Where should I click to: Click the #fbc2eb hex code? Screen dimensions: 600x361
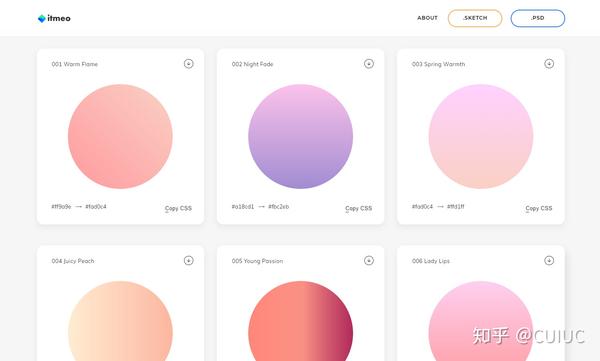[279, 207]
